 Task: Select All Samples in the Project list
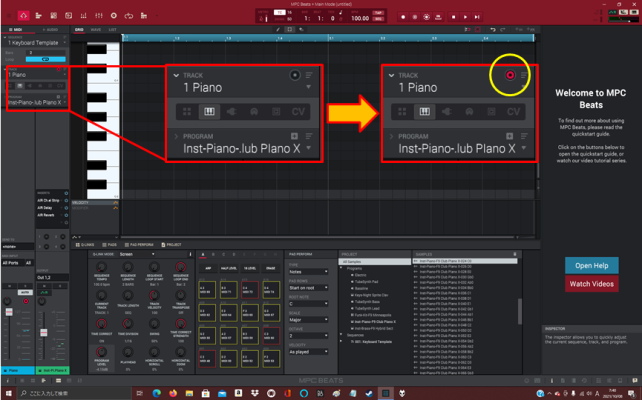coord(375,262)
